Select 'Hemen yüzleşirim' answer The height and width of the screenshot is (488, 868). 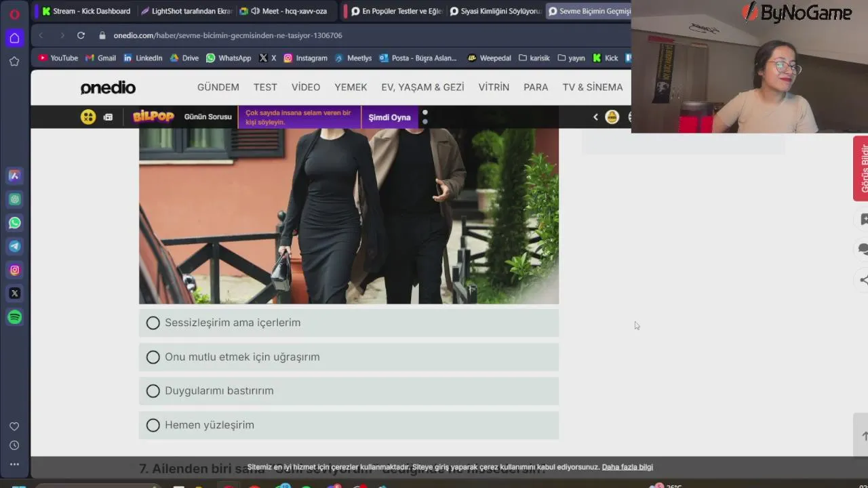tap(349, 425)
